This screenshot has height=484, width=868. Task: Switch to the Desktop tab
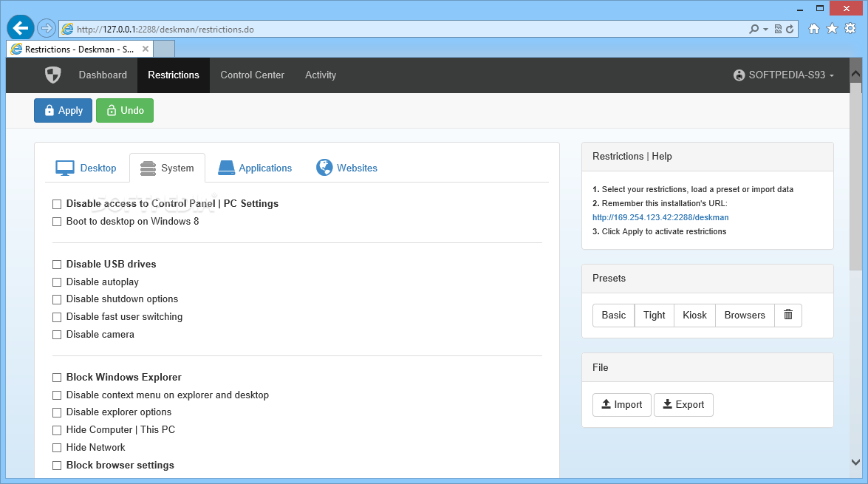tap(86, 168)
